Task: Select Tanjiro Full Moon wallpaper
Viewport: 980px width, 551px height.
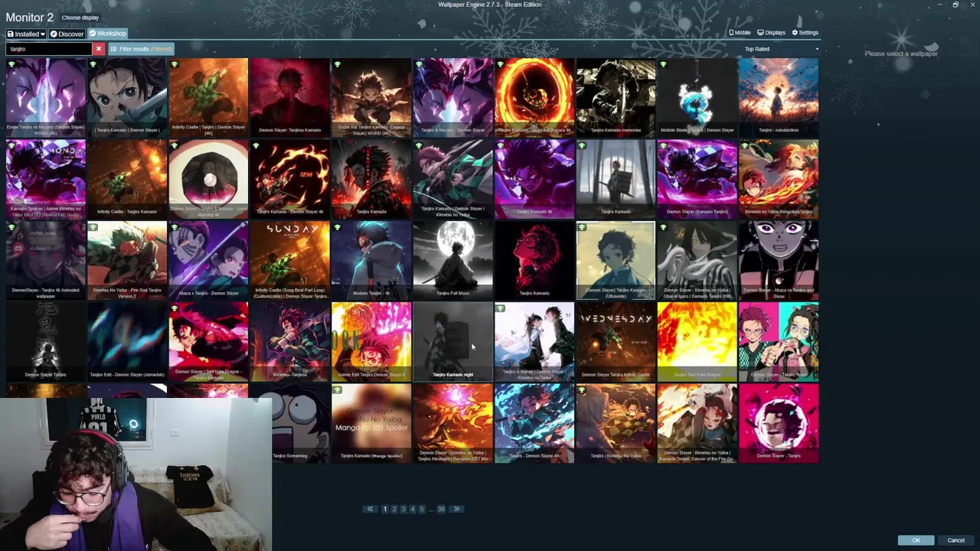Action: click(x=452, y=261)
